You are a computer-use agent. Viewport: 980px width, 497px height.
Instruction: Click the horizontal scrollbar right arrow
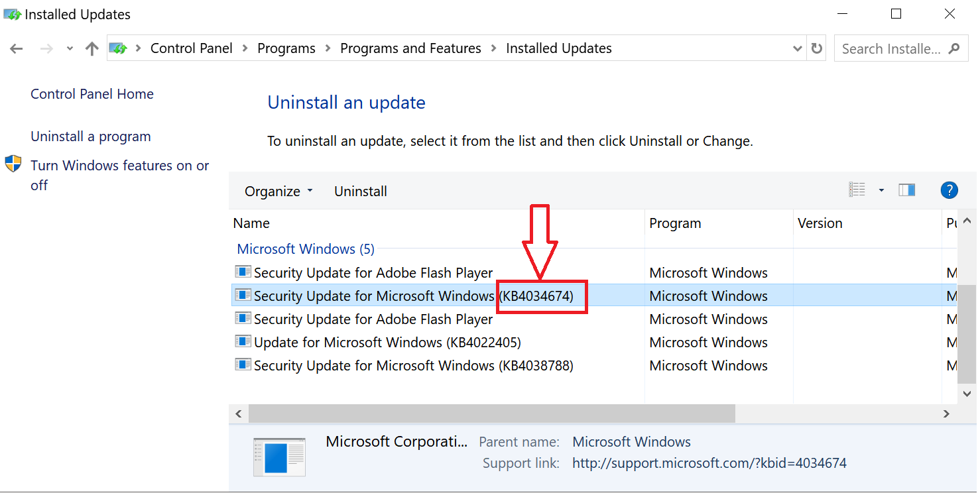tap(947, 414)
